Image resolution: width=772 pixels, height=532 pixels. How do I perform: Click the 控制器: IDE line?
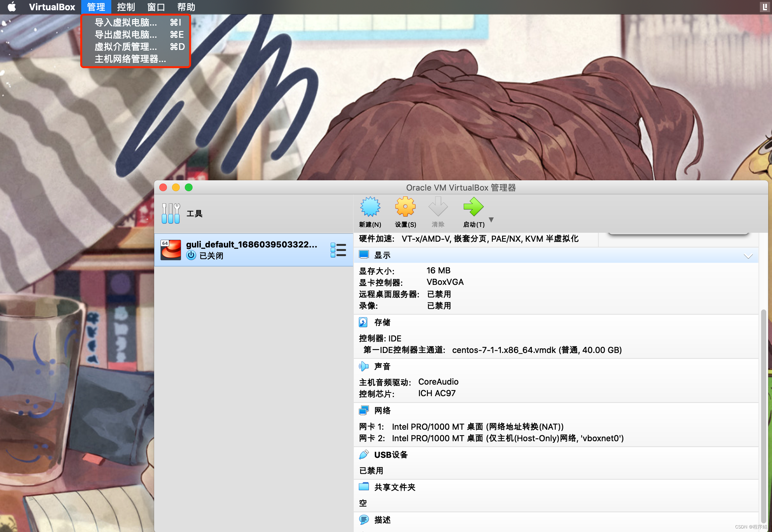(380, 338)
